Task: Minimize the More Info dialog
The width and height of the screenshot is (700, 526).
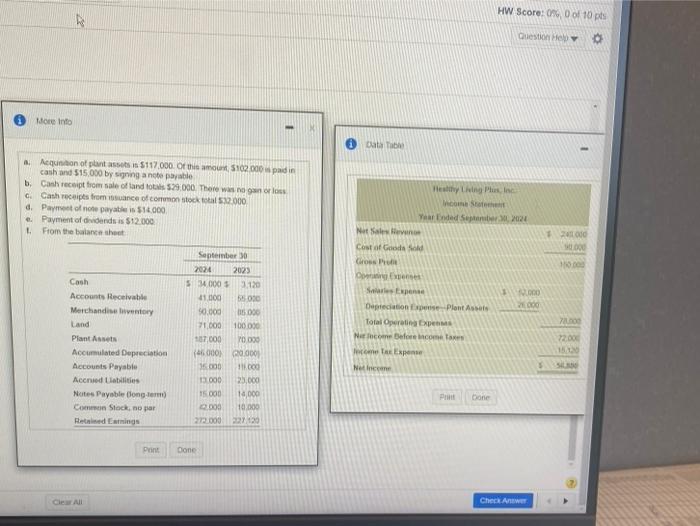Action: [x=290, y=128]
